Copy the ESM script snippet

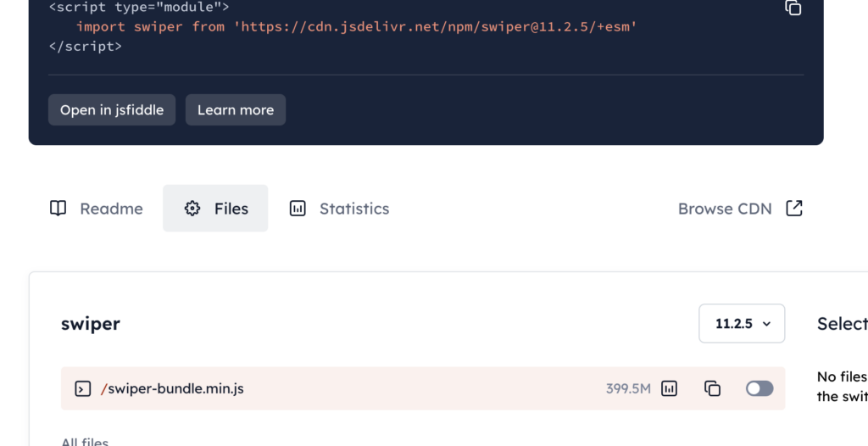pos(793,7)
